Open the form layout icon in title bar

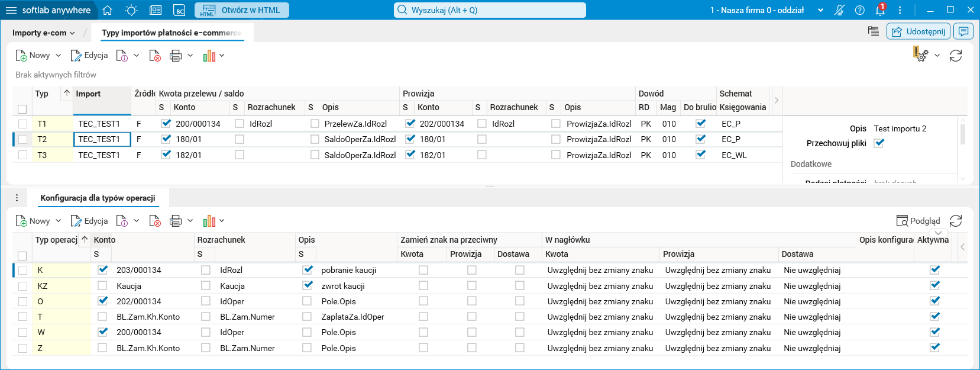pos(156,10)
